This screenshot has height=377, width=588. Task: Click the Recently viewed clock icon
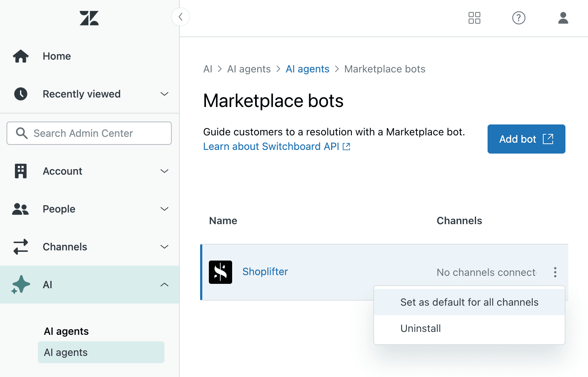pos(21,94)
